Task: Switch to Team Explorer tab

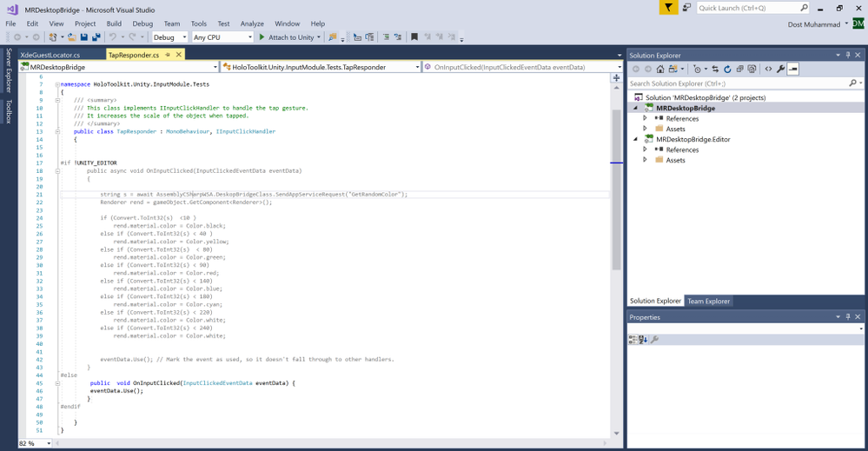Action: click(x=709, y=302)
